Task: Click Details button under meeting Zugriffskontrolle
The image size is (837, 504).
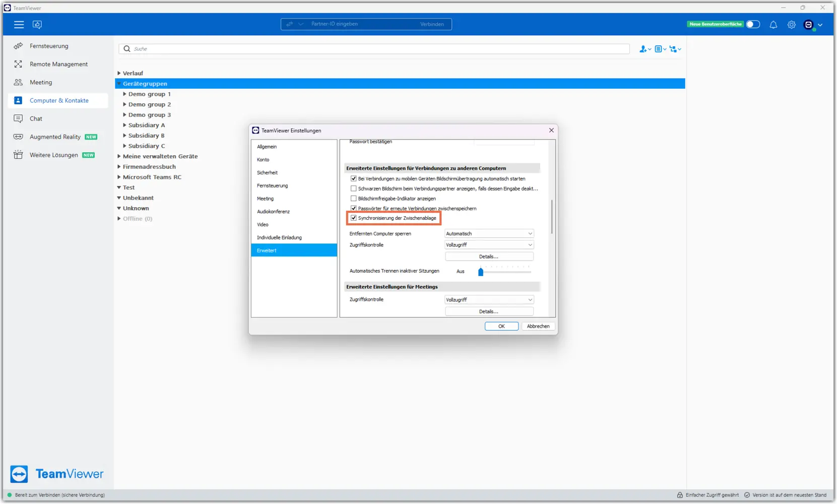Action: pos(489,311)
